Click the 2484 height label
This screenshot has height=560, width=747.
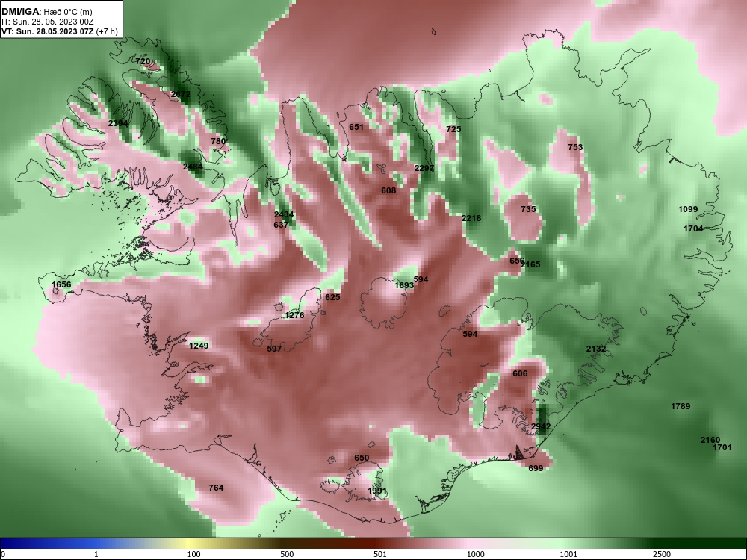point(193,167)
